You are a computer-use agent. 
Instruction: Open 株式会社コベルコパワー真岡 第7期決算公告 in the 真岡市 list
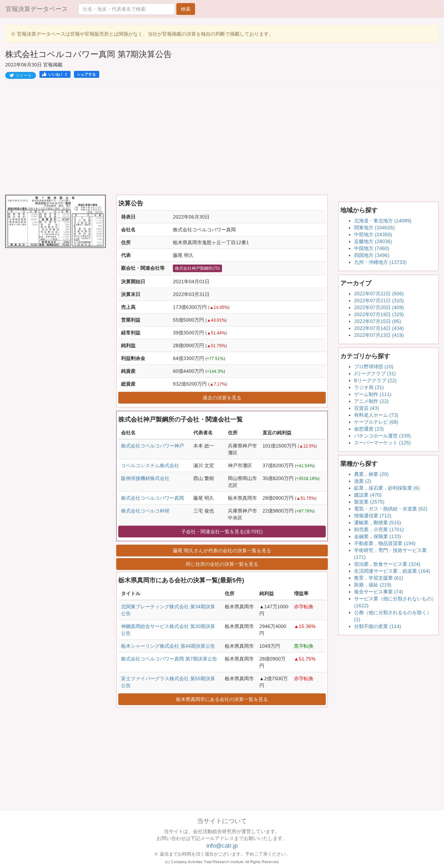pos(169,659)
